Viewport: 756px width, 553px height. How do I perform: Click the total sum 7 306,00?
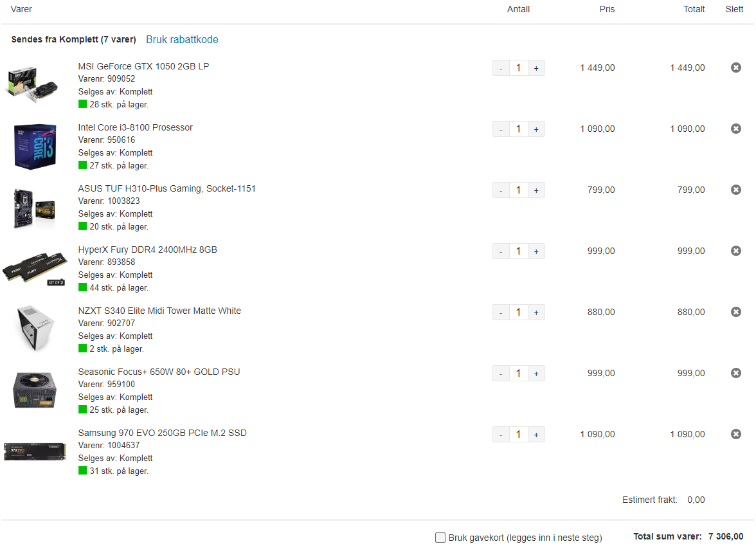pyautogui.click(x=726, y=537)
